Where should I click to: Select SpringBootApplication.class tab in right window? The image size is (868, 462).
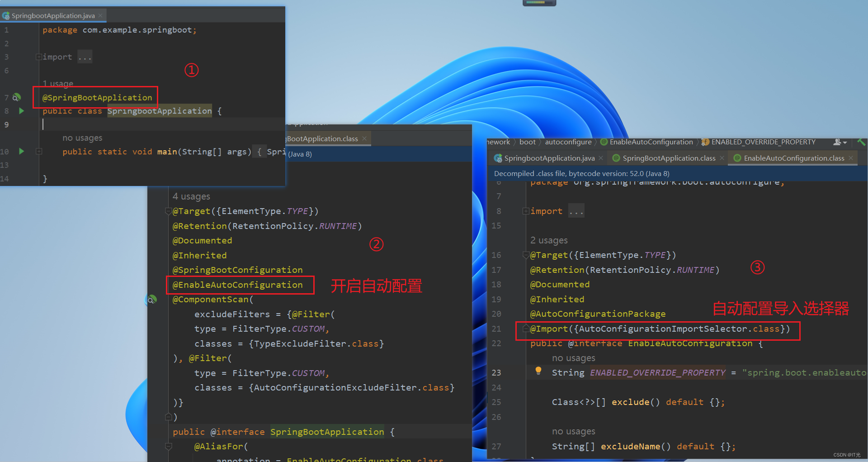[669, 158]
